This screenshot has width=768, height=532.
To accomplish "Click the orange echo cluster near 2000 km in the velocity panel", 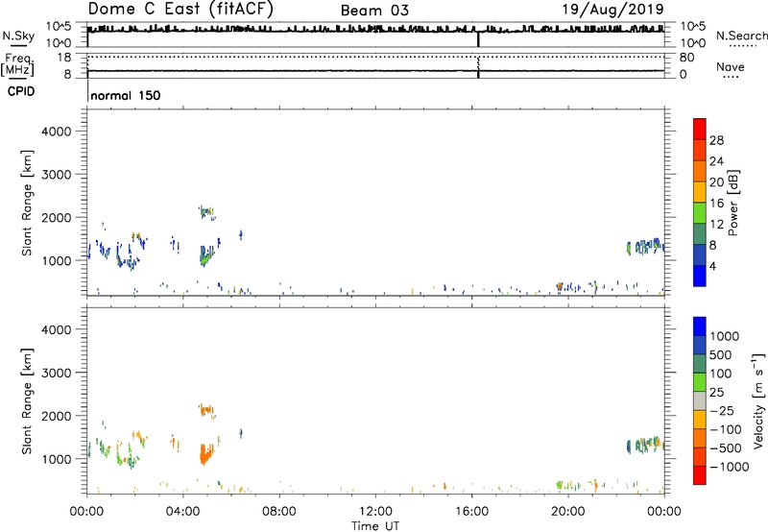I will click(206, 410).
